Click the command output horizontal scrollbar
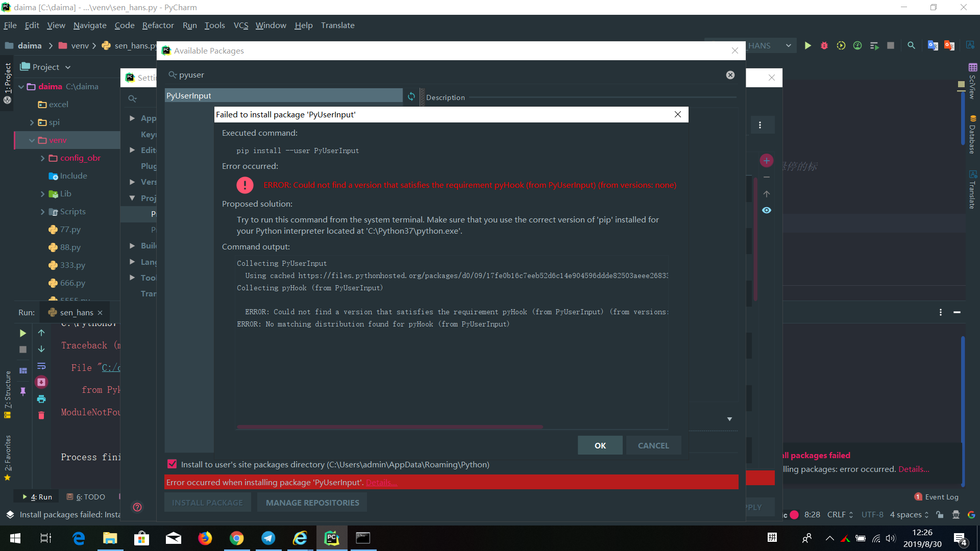Viewport: 980px width, 551px height. [389, 427]
